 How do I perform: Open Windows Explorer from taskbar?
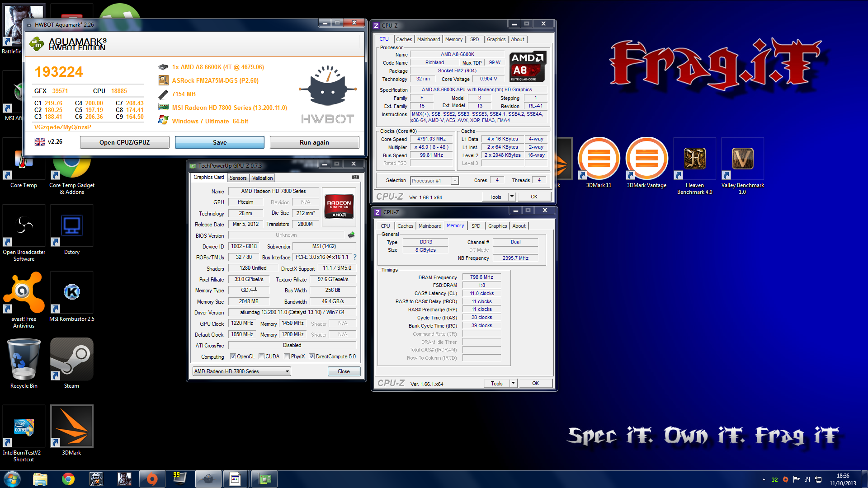click(x=40, y=479)
